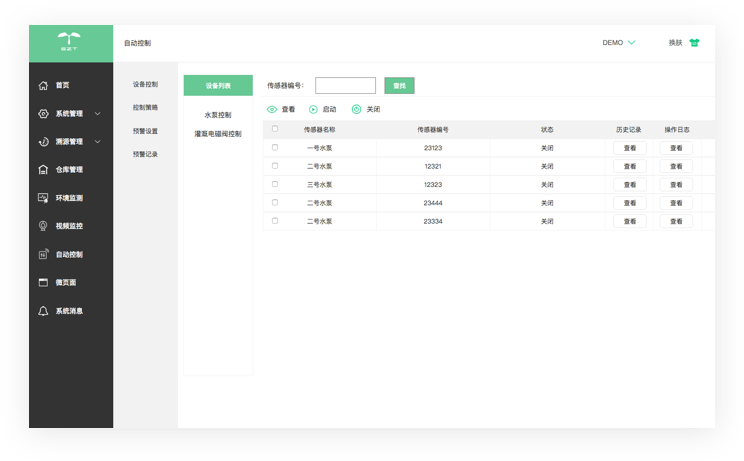Focus the 传感器编号 input field
Screen dimensions: 744x461
tap(345, 86)
